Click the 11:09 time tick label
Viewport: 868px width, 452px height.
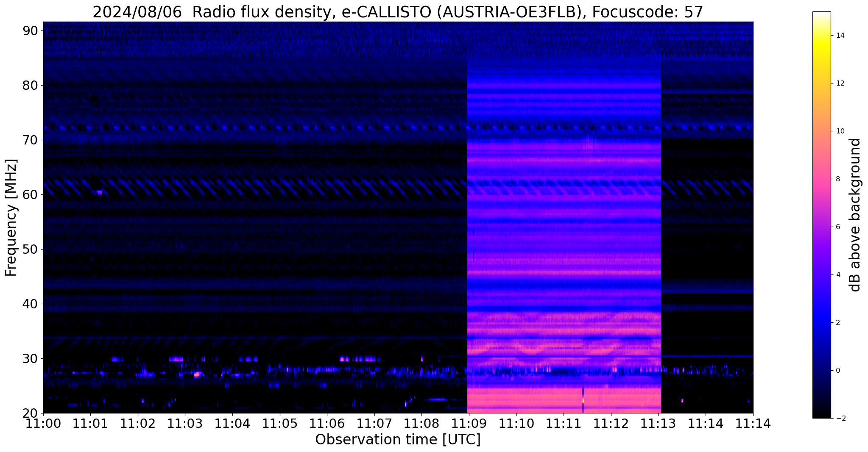pyautogui.click(x=469, y=424)
